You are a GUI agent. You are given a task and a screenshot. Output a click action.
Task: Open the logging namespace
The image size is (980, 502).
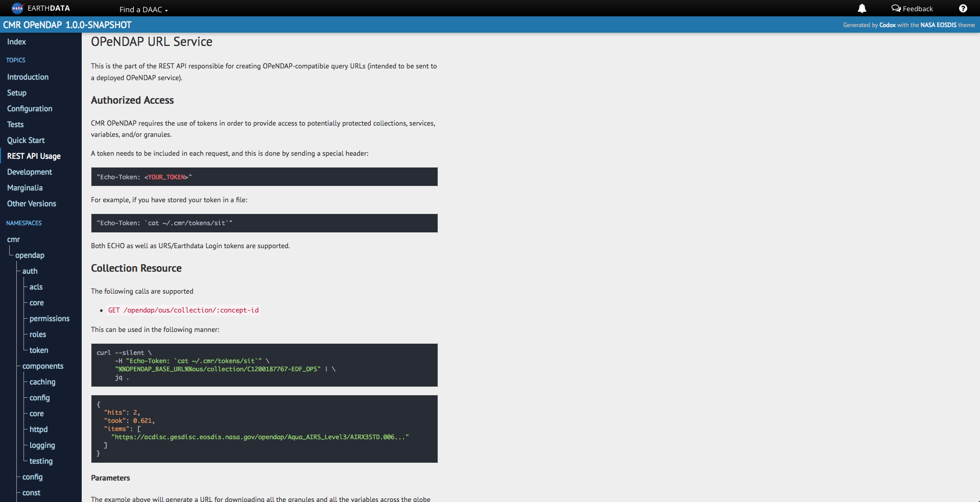[42, 445]
